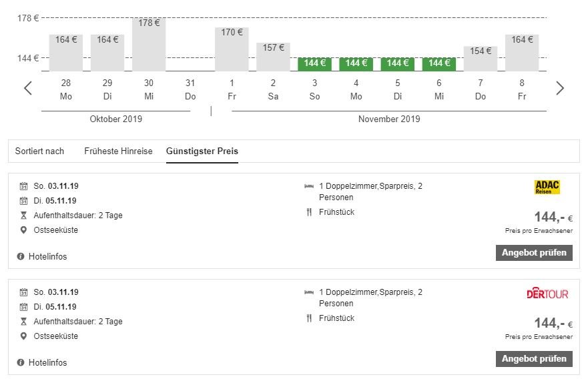The image size is (588, 379).
Task: Click the previous dates left arrow
Action: (x=28, y=88)
